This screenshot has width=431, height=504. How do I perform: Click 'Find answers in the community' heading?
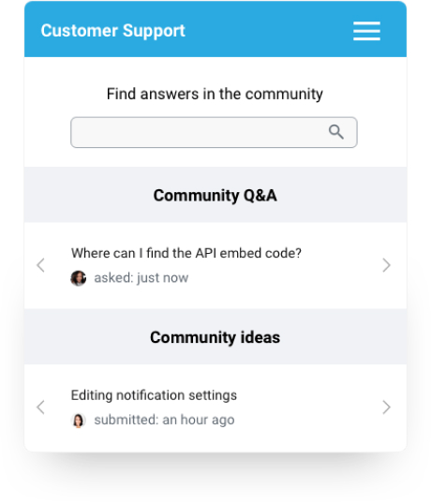point(215,95)
